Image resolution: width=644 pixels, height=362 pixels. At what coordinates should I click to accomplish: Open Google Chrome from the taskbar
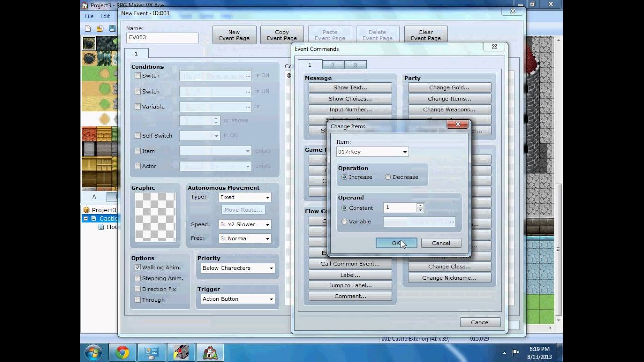(122, 353)
